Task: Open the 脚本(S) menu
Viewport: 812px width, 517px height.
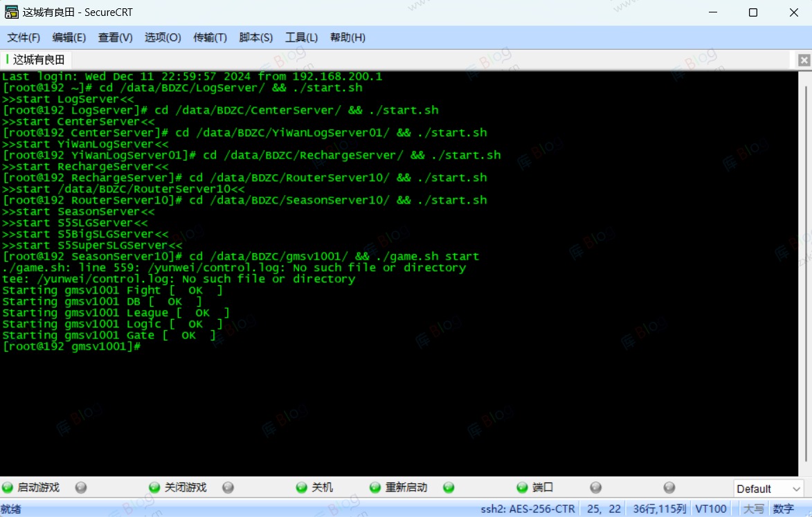Action: [255, 37]
